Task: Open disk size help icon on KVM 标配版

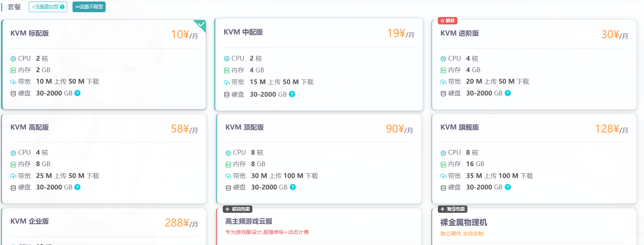Action: tap(77, 93)
